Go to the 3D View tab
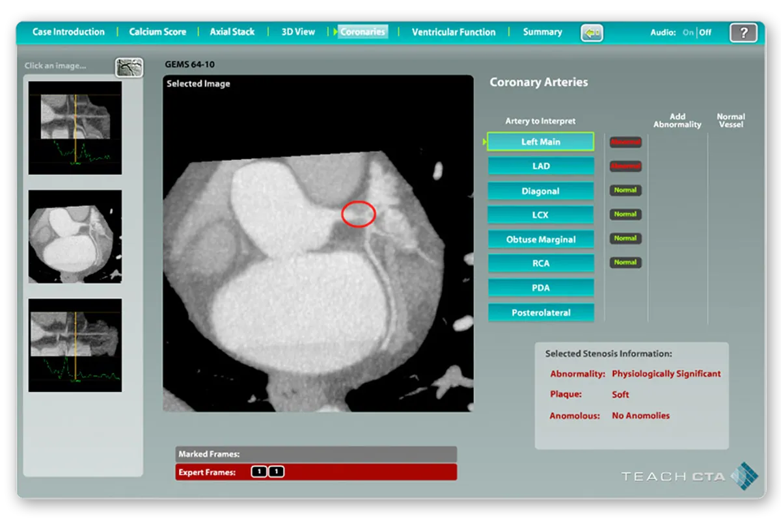 coord(298,32)
